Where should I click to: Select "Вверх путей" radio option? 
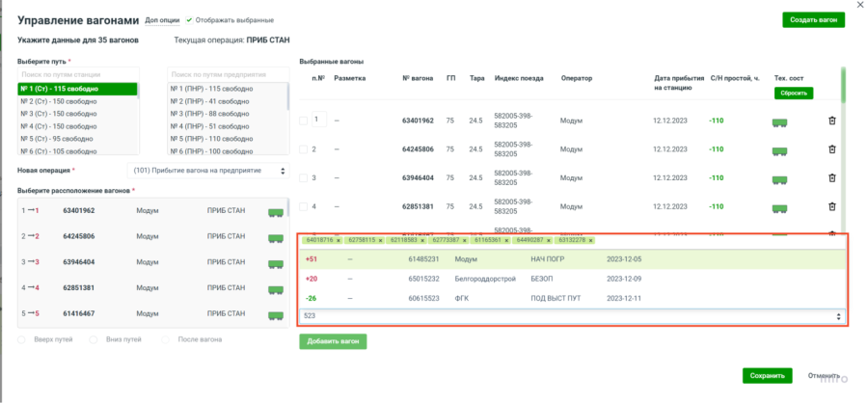point(22,339)
